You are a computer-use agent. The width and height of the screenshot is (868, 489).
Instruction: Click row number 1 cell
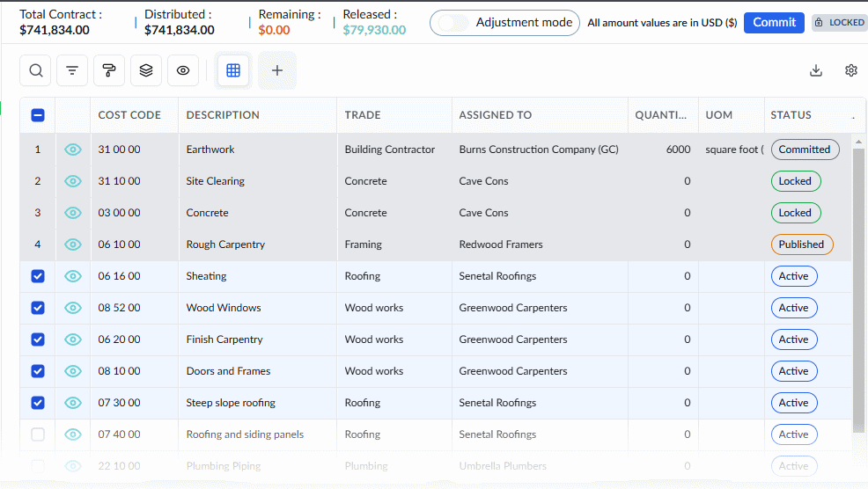[38, 150]
